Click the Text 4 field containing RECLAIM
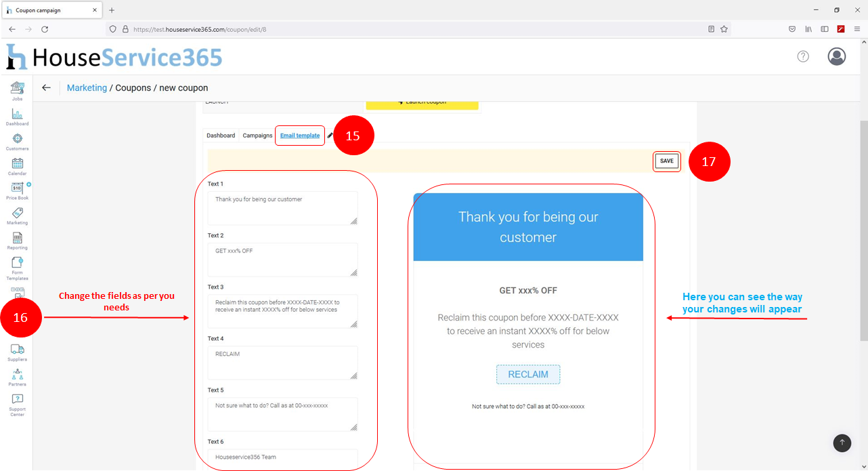868x471 pixels. point(282,363)
